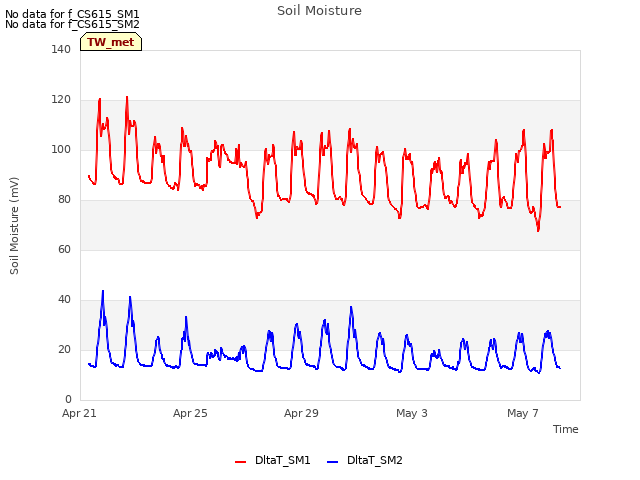Click the 40 y-axis tick label
This screenshot has width=640, height=480.
point(64,300)
